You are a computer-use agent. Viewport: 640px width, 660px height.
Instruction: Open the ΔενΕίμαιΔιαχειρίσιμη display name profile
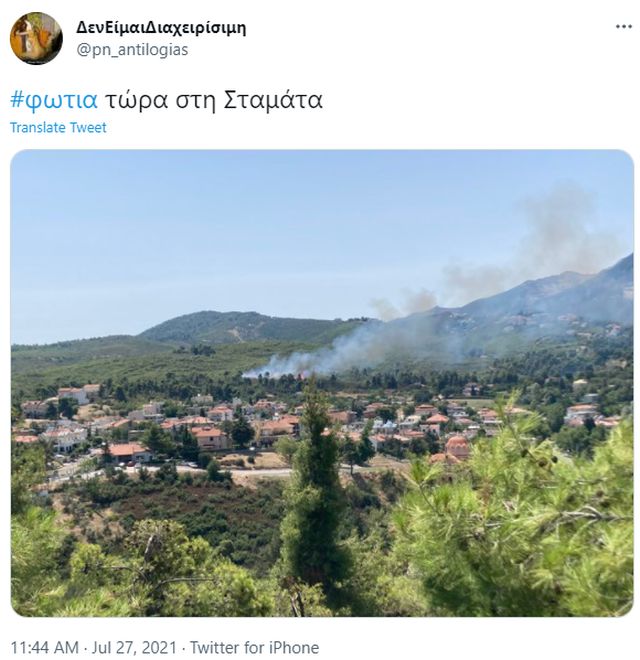pyautogui.click(x=161, y=28)
